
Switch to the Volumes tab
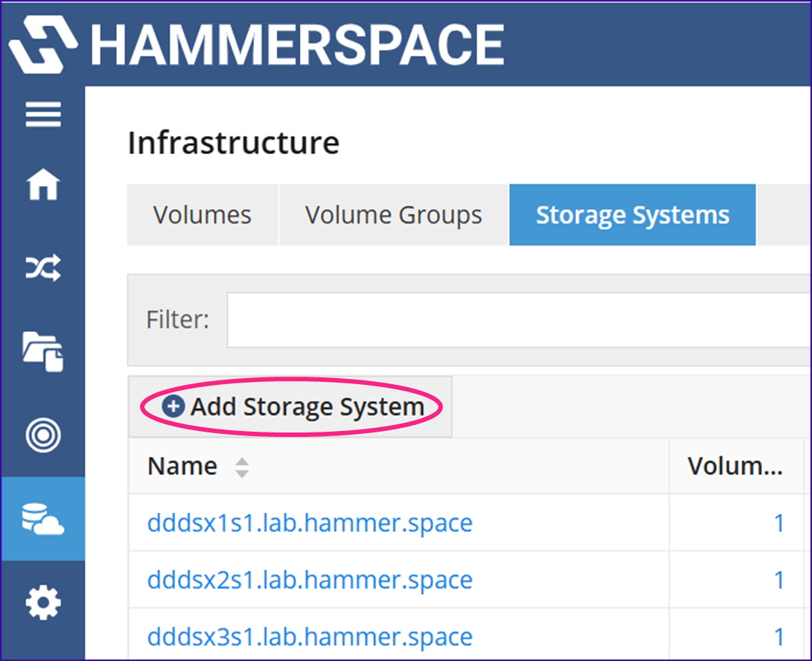[x=202, y=215]
